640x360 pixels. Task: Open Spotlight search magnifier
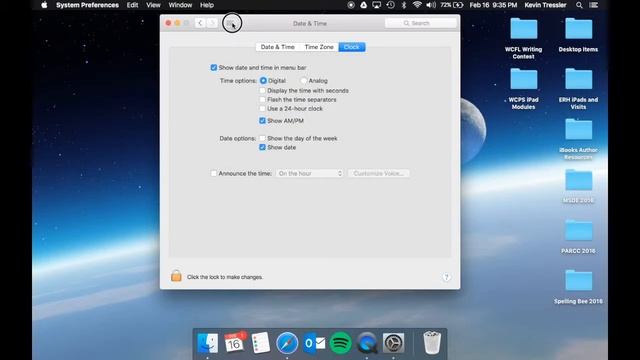coord(579,5)
